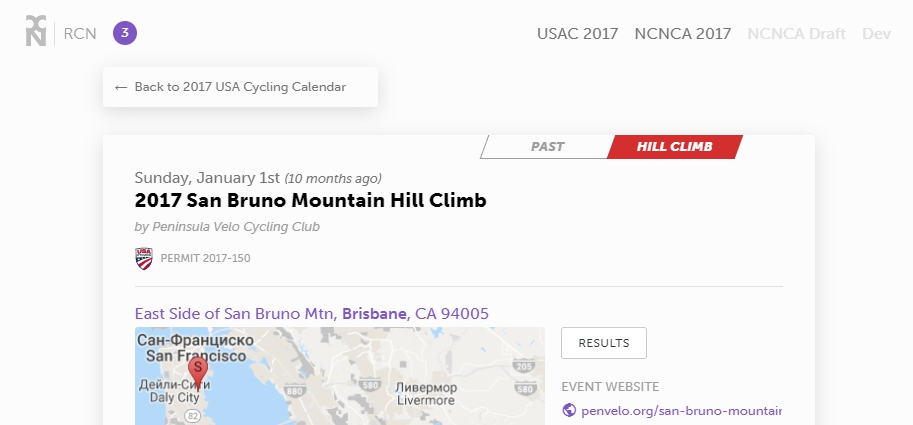Click the RCN logo icon

36,31
